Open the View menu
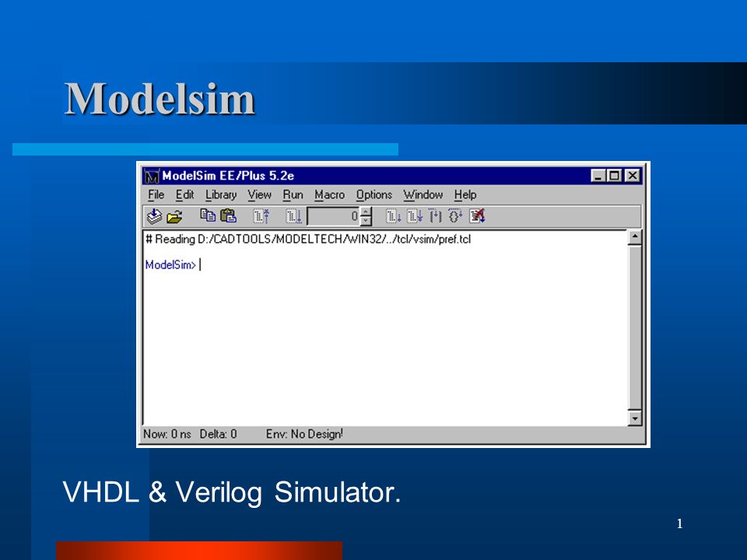 pyautogui.click(x=259, y=194)
